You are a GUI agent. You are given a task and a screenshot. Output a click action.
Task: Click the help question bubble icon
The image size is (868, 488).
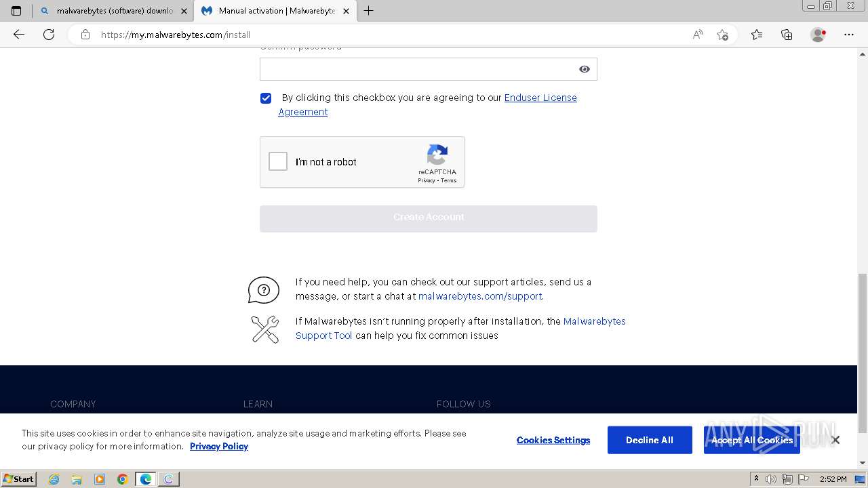point(264,290)
